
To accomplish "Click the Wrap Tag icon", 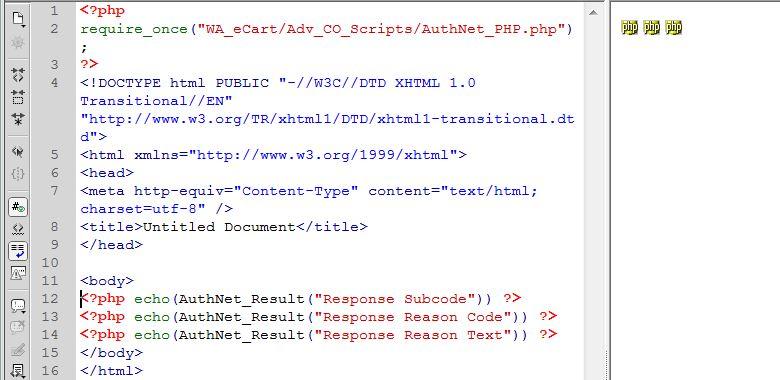I will [x=18, y=350].
